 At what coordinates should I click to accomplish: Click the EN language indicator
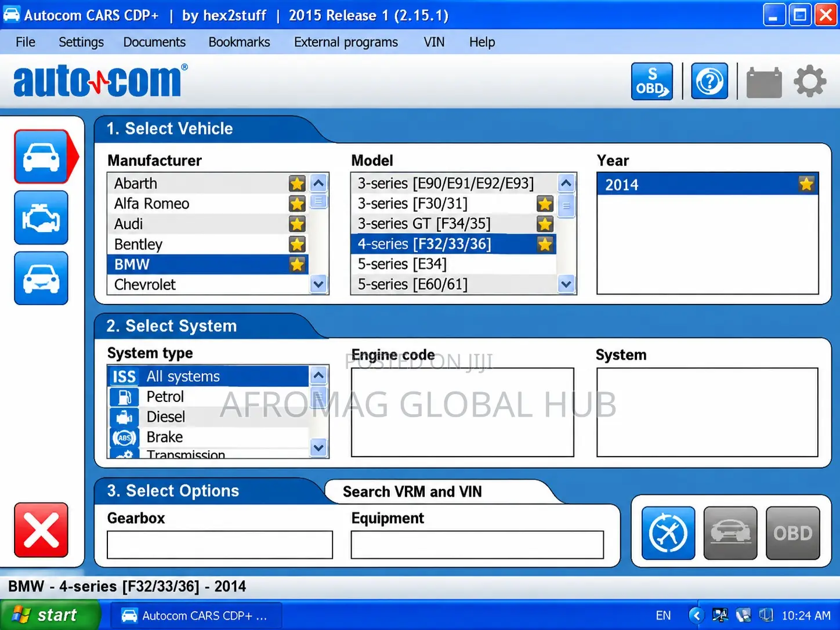coord(663,615)
